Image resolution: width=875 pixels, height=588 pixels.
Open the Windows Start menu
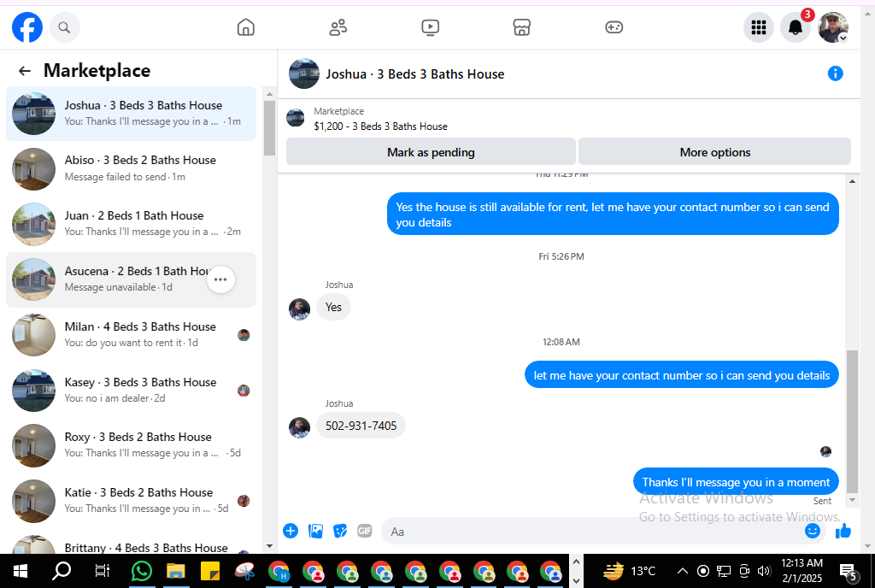[x=21, y=571]
